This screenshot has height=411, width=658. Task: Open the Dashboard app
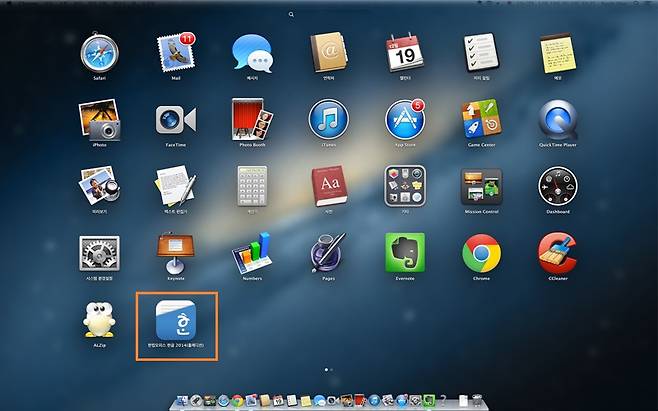click(558, 187)
